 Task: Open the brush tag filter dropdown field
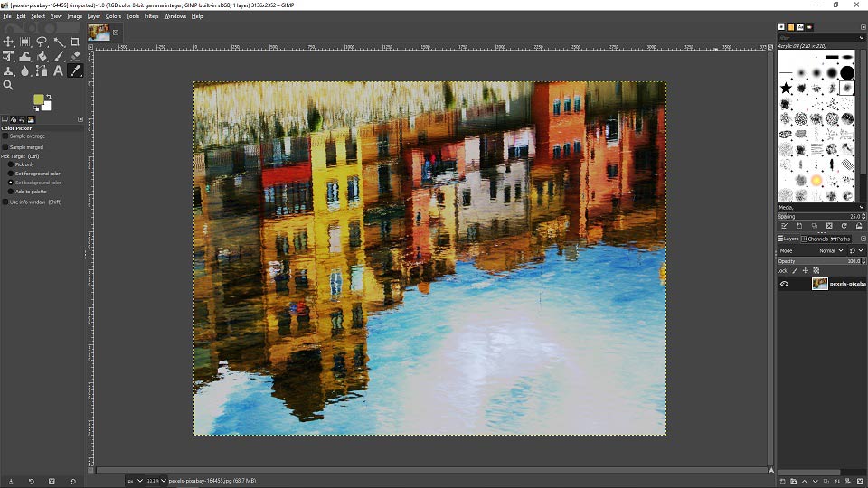click(822, 38)
